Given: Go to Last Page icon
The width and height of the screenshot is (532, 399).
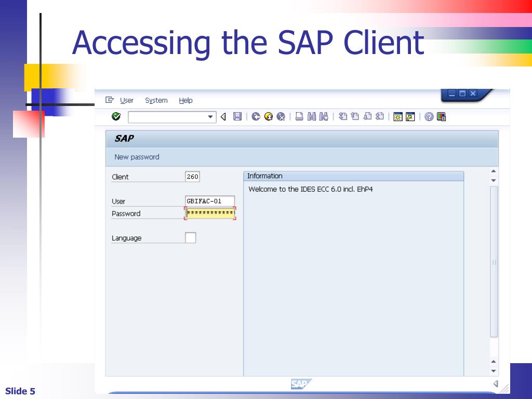Looking at the screenshot, I should pyautogui.click(x=380, y=116).
